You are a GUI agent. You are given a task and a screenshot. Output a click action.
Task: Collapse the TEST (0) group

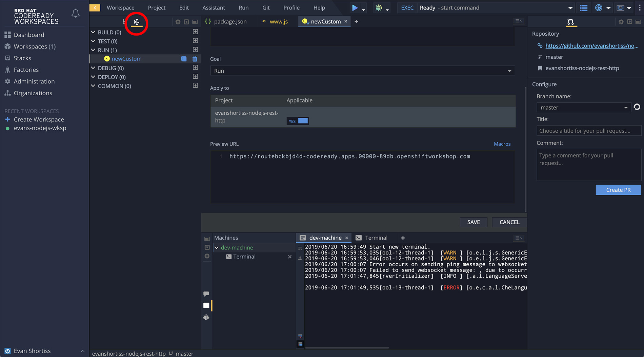tap(93, 41)
